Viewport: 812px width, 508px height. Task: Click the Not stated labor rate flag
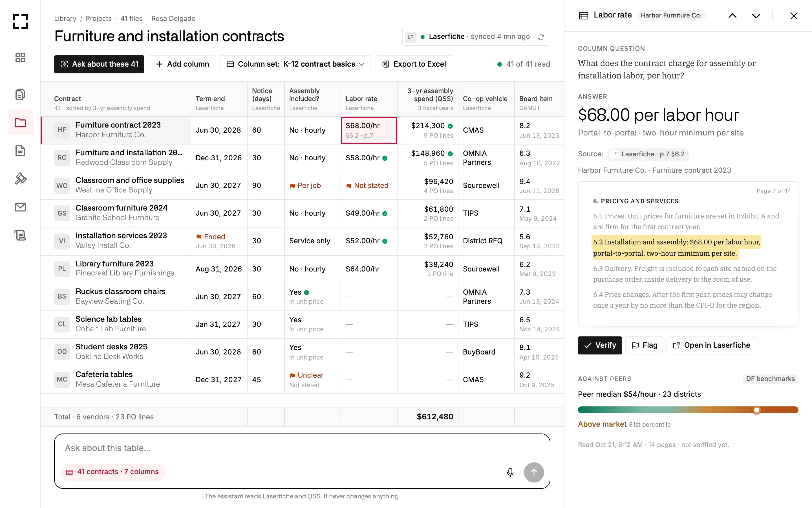(367, 186)
